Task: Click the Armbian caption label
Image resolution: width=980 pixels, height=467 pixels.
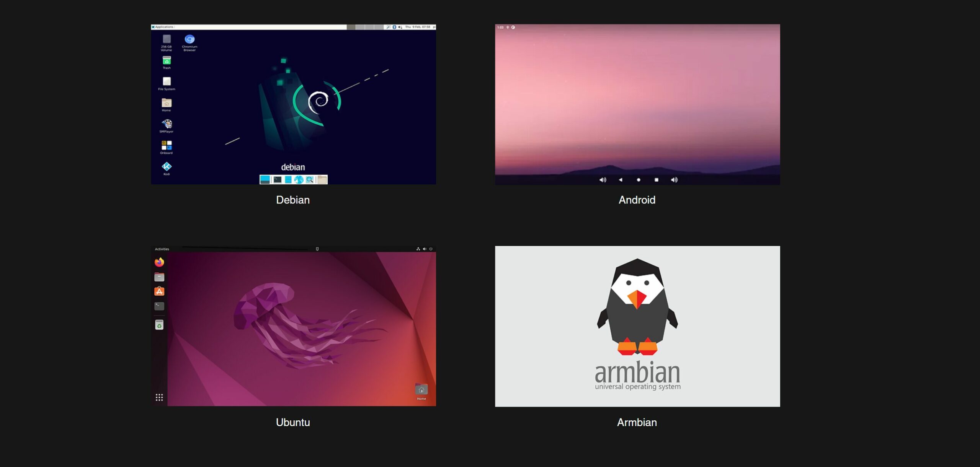Action: click(x=637, y=422)
